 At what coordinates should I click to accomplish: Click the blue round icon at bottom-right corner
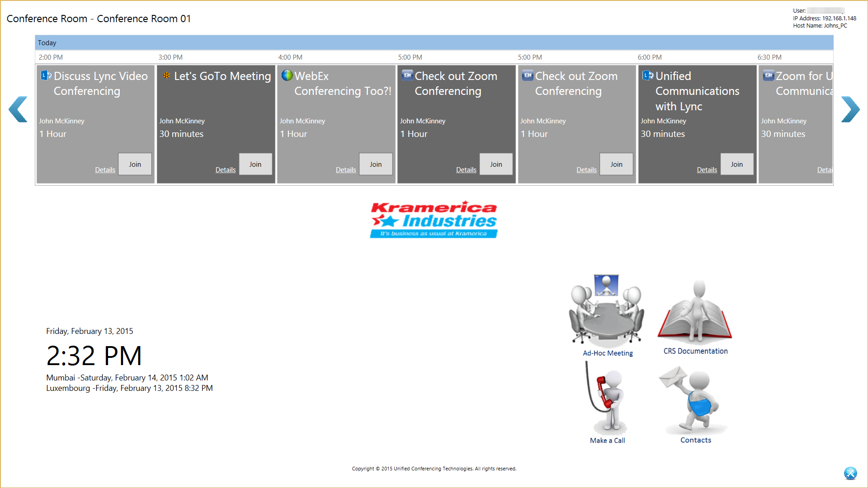tap(850, 473)
